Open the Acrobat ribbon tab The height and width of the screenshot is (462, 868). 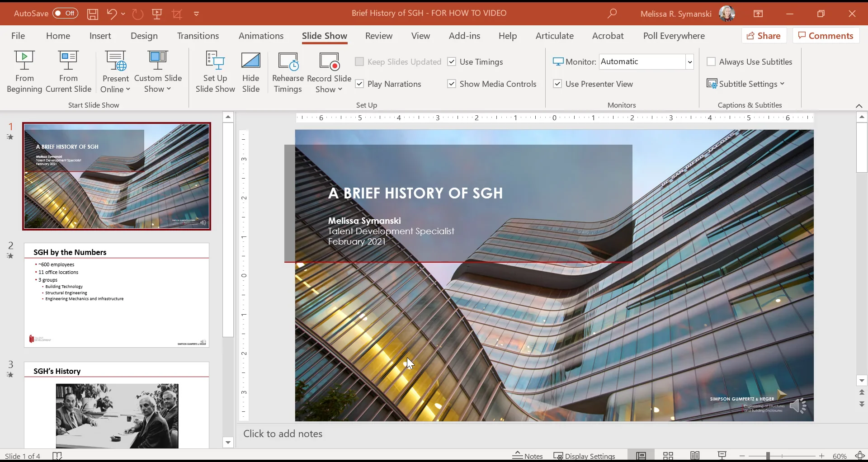(x=607, y=36)
